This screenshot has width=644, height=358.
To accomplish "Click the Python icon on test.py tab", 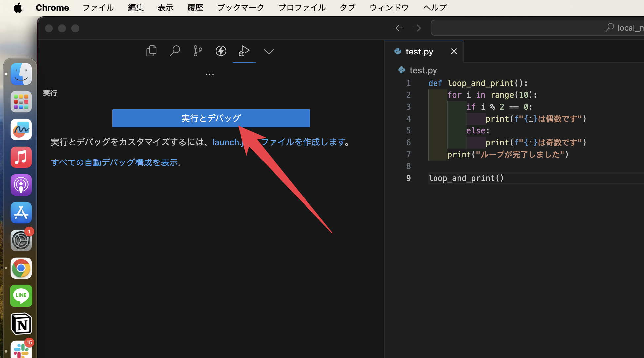I will 398,51.
